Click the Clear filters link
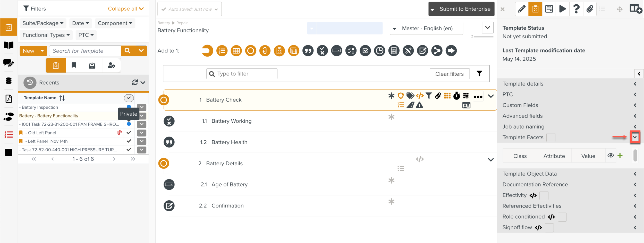The height and width of the screenshot is (243, 644). click(449, 74)
